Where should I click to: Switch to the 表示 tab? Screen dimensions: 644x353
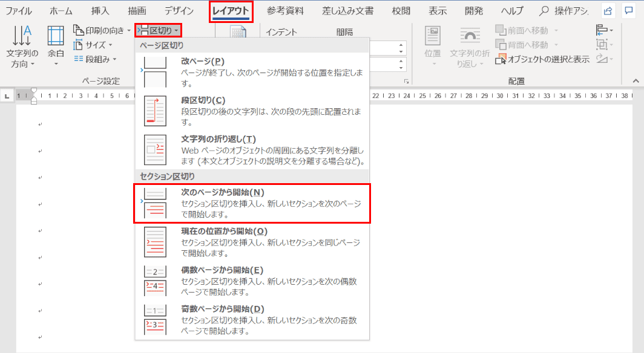point(438,11)
